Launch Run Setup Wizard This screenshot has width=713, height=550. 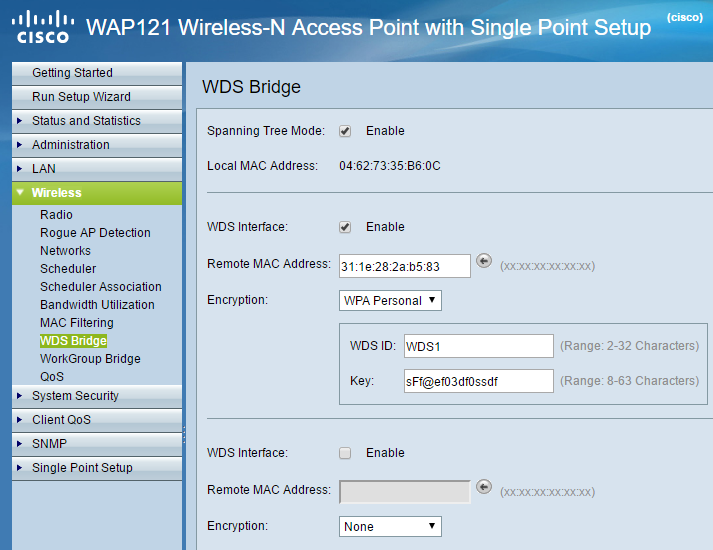click(97, 97)
